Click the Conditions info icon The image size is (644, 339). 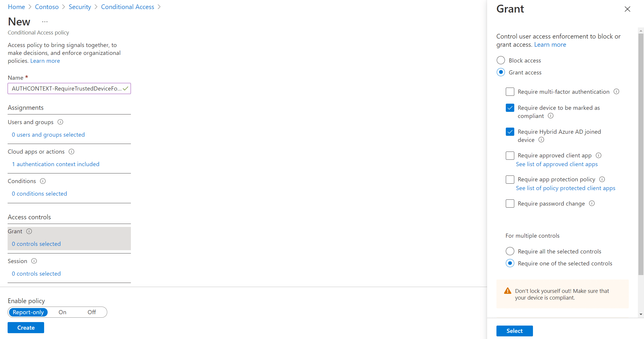click(43, 181)
